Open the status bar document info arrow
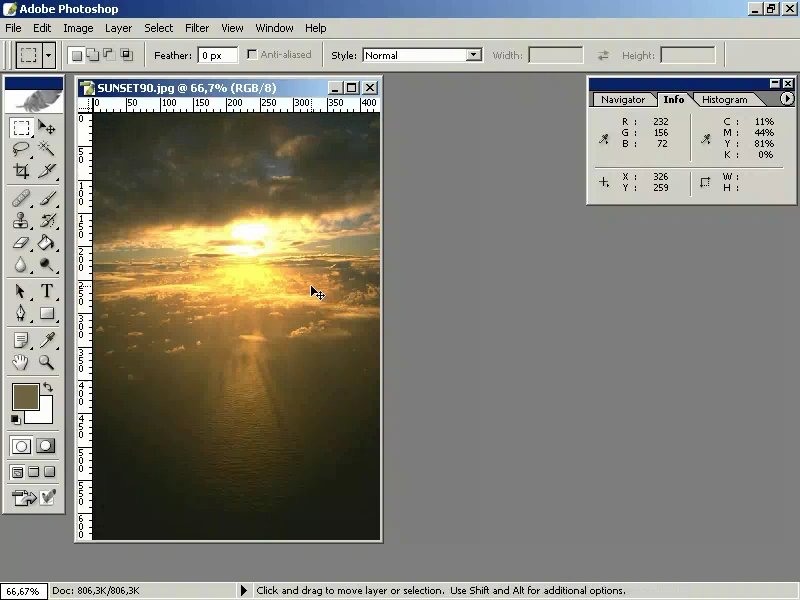800x600 pixels. (243, 590)
